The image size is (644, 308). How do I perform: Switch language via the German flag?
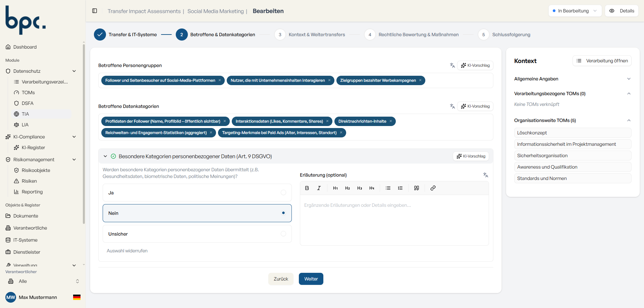(x=77, y=297)
